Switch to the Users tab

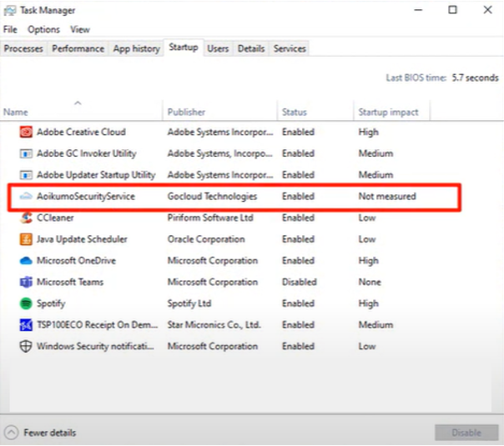pos(218,49)
